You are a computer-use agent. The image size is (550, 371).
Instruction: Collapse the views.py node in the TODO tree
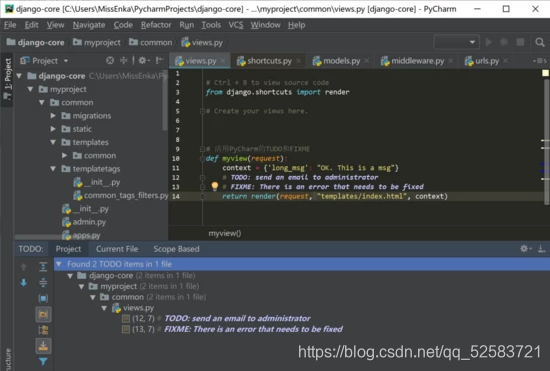coord(104,308)
